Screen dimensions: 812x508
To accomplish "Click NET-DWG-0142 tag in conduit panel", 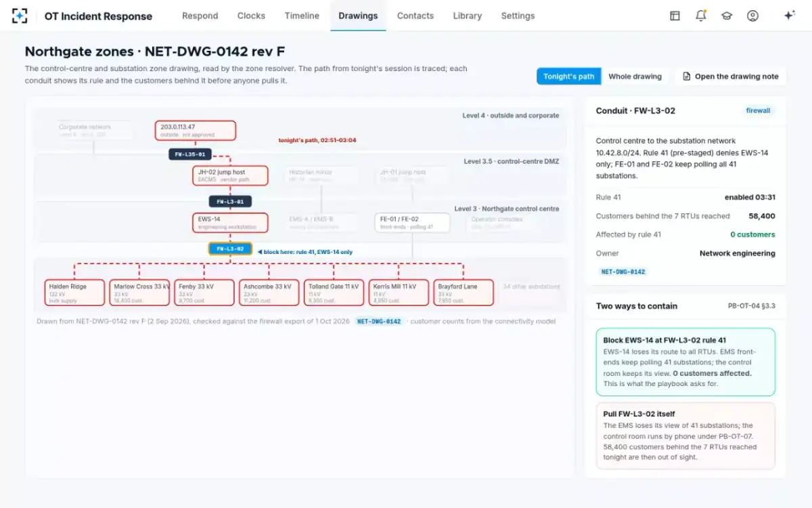I will click(x=623, y=272).
